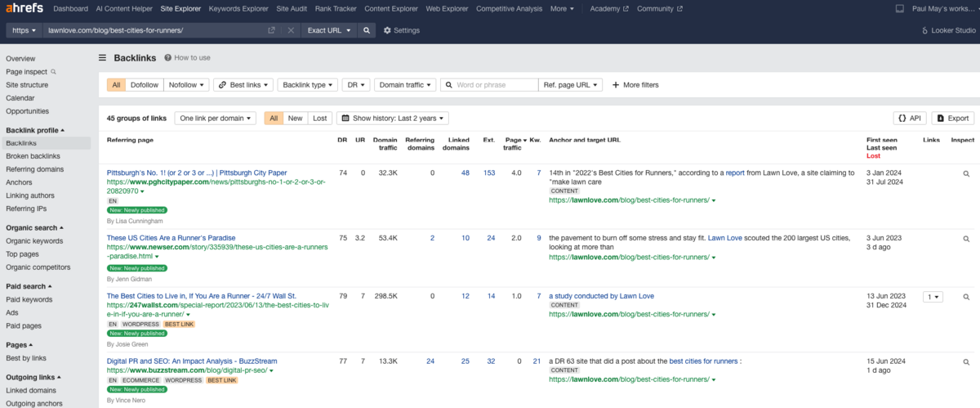980x408 pixels.
Task: Collapse the Paid search section
Action: (29, 286)
